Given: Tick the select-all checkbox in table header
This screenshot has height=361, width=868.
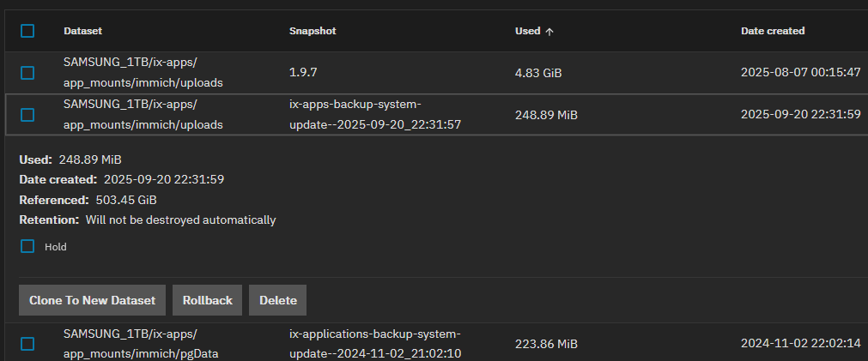Looking at the screenshot, I should (27, 31).
